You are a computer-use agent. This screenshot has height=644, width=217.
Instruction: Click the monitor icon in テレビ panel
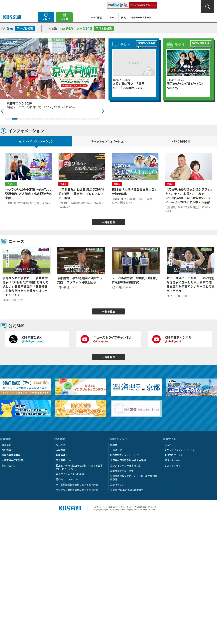(115, 44)
